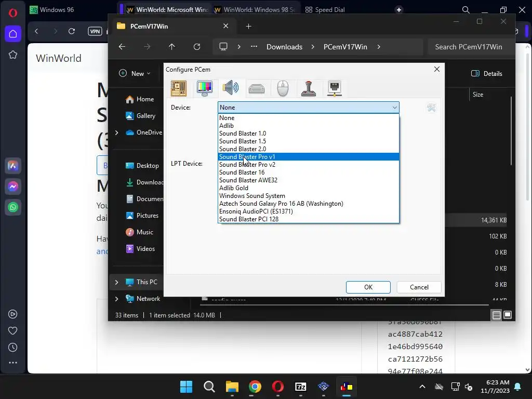The height and width of the screenshot is (399, 532).
Task: Open Music in Explorer sidebar
Action: [x=139, y=232]
